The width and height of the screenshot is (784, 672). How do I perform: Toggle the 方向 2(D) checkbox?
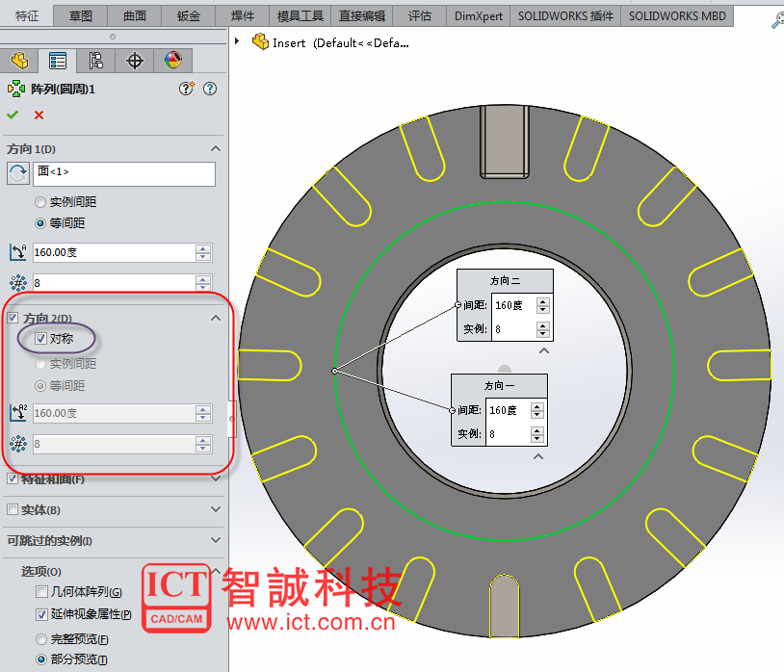[13, 318]
